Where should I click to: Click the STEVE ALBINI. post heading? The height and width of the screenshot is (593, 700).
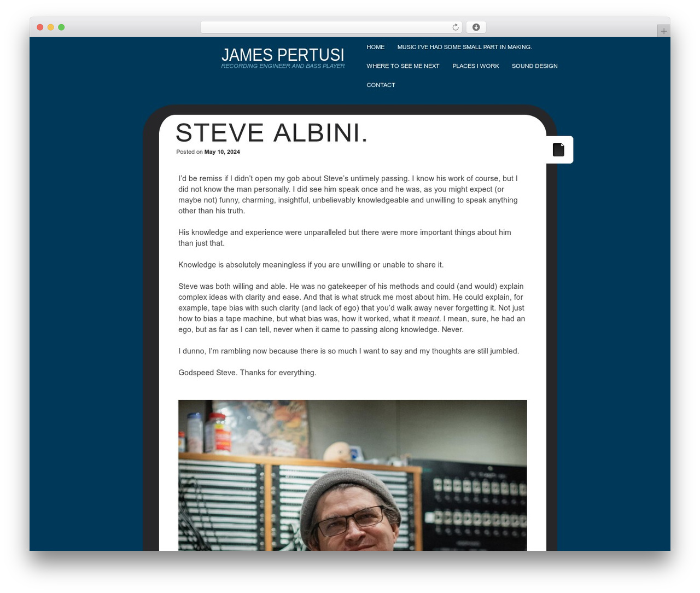pos(272,133)
